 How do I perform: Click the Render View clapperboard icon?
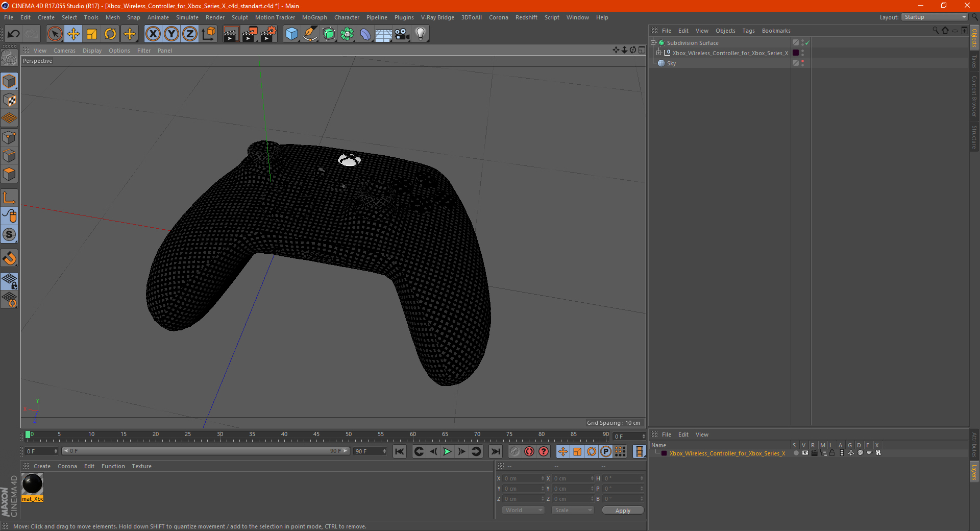tap(231, 34)
